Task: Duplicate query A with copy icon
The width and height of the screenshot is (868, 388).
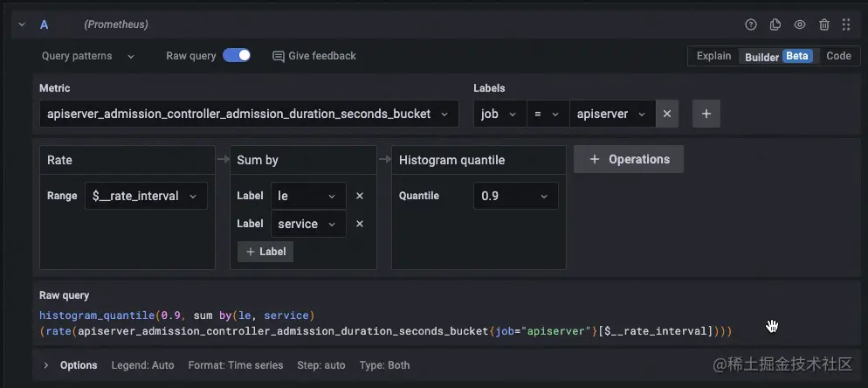Action: tap(775, 24)
